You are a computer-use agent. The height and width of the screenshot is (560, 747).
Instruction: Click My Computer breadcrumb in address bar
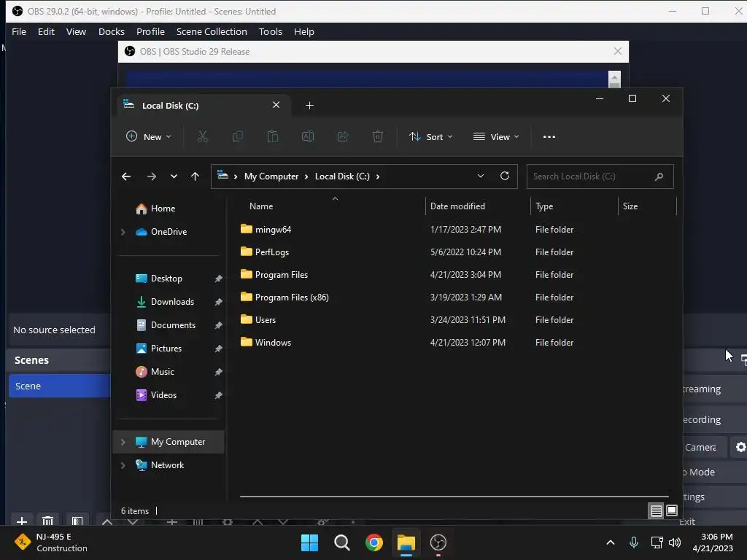271,176
